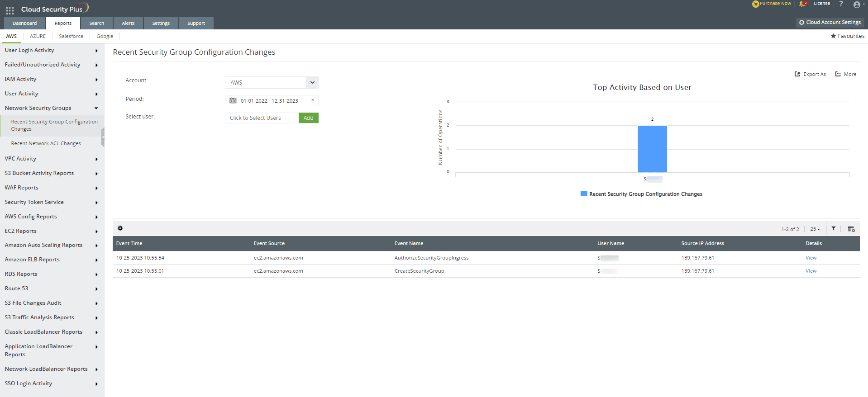
Task: Expand Network LoadBalancer Reports menu
Action: click(x=52, y=369)
